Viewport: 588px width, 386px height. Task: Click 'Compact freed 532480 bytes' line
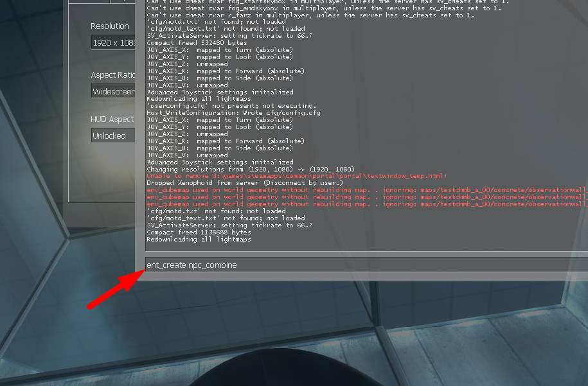tap(197, 43)
